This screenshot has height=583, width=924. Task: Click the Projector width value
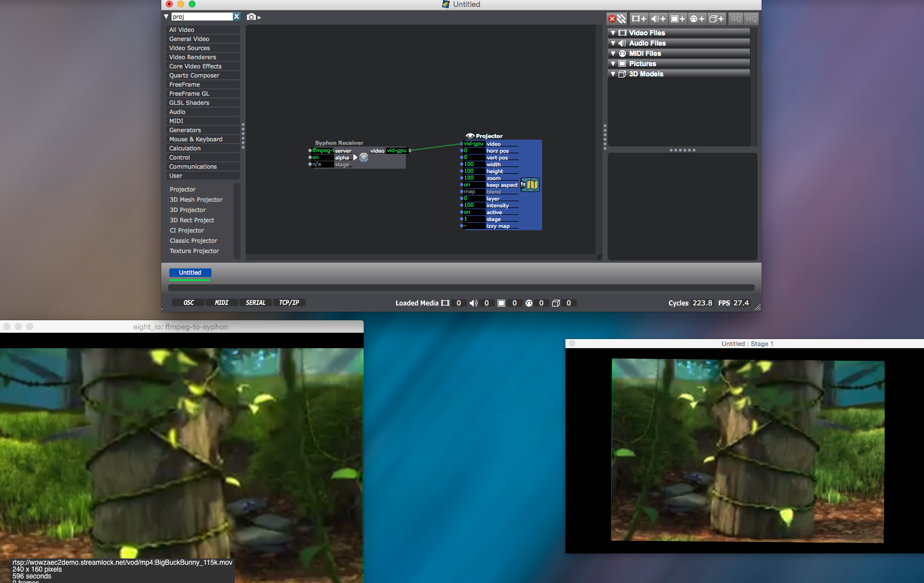pos(474,164)
